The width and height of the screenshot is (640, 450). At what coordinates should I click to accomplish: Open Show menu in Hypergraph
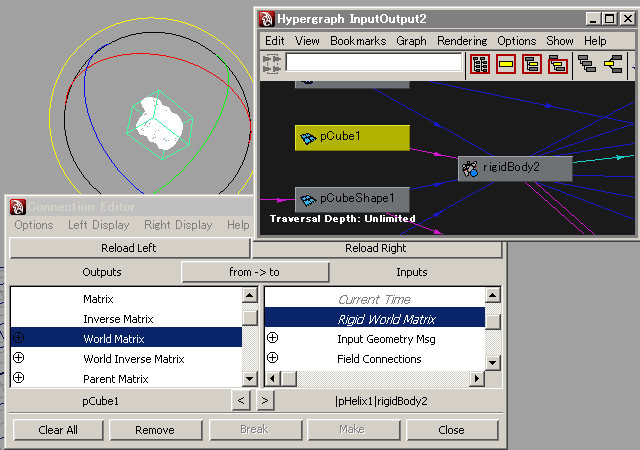coord(560,41)
